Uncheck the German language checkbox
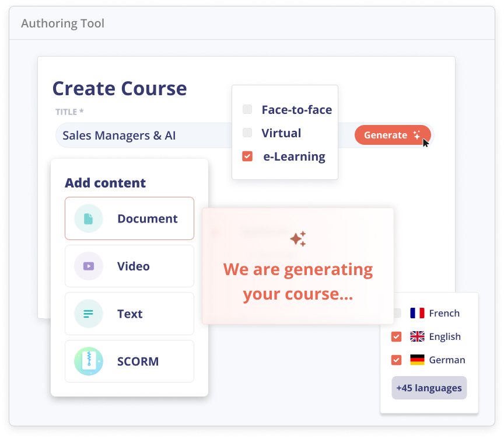 396,360
